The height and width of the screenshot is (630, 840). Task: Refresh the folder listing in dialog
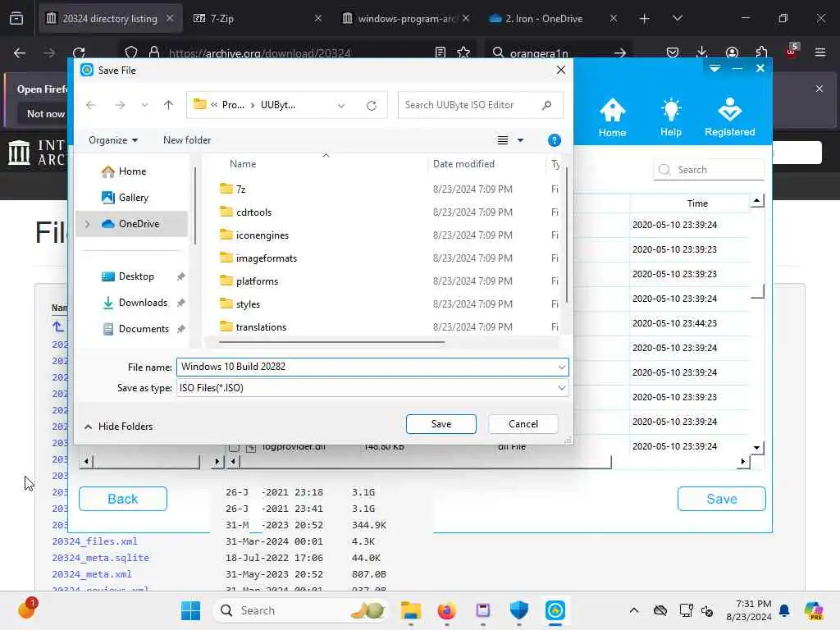[x=371, y=105]
